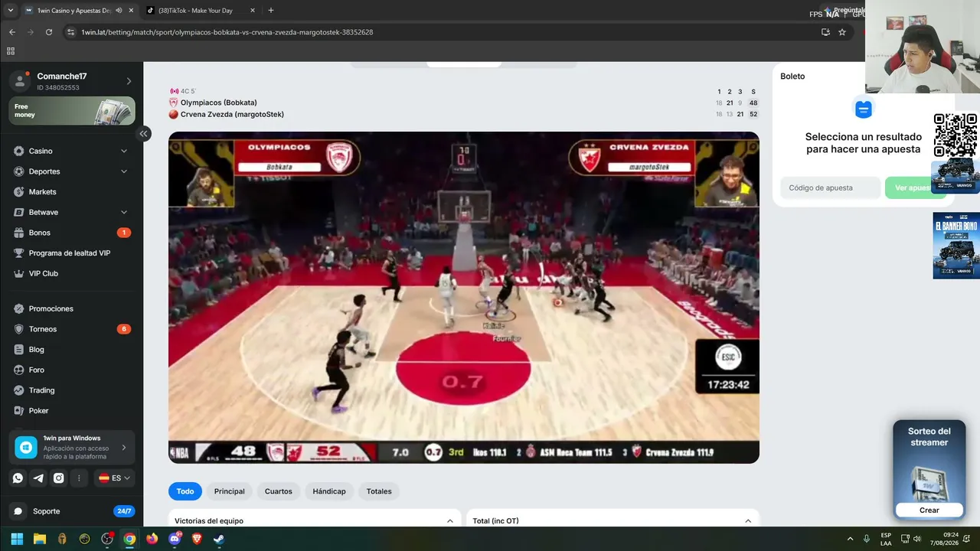Select the Hándicap betting tab
The image size is (980, 551).
(329, 491)
